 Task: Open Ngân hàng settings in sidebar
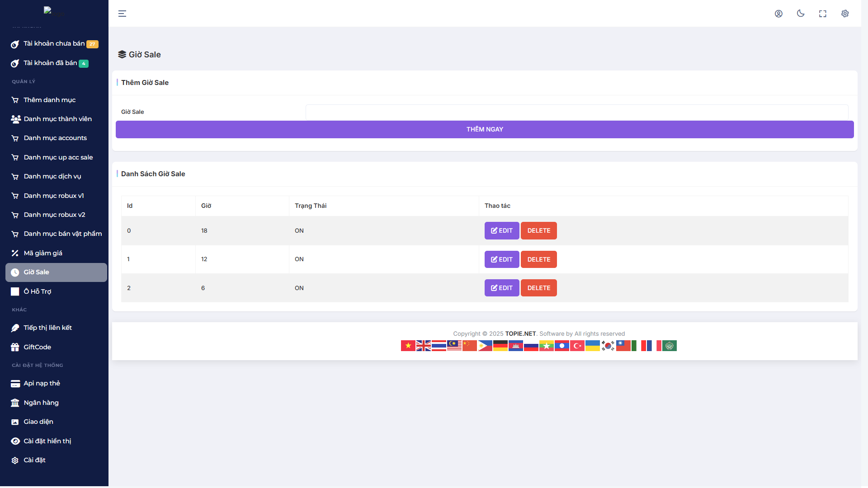pos(41,403)
